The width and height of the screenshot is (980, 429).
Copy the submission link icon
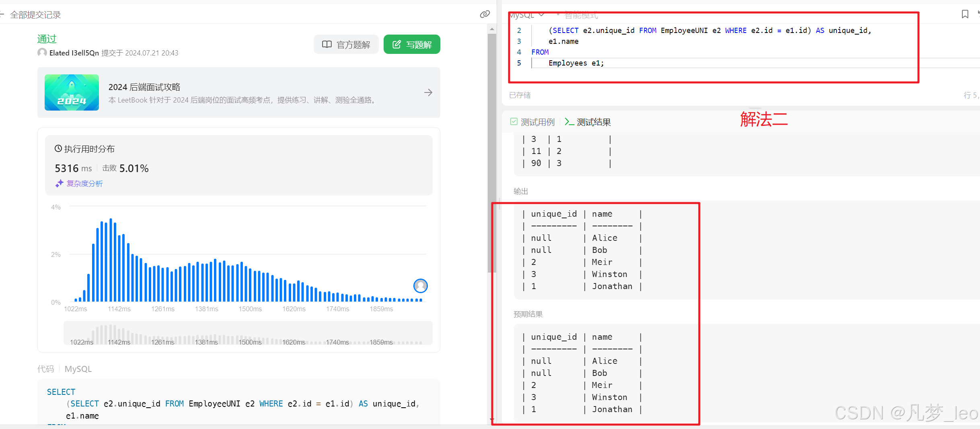point(485,14)
